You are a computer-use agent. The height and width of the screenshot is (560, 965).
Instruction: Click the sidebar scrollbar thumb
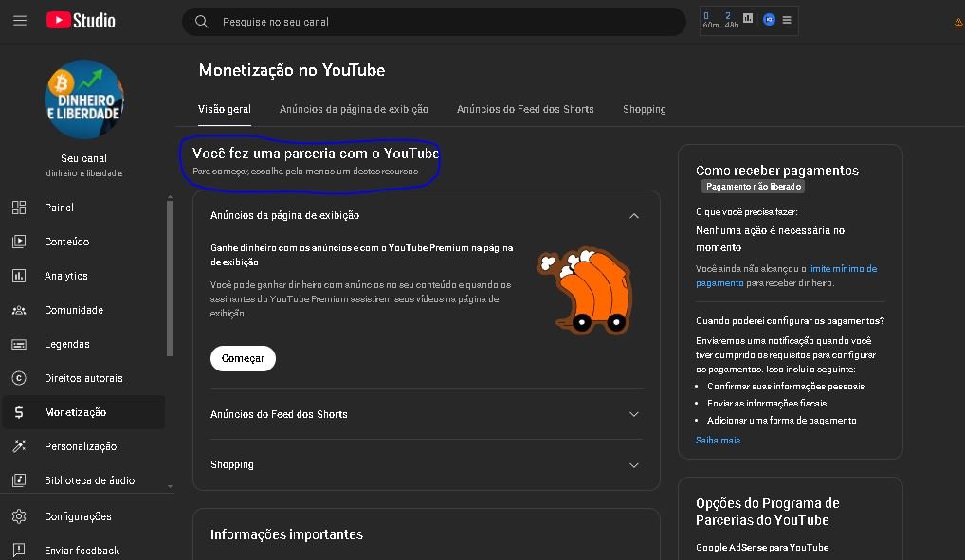[x=170, y=279]
